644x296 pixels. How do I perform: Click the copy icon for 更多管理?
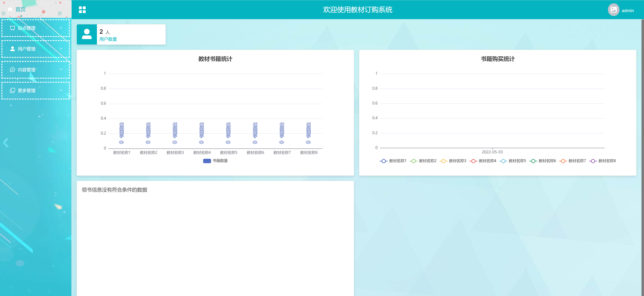[x=12, y=90]
